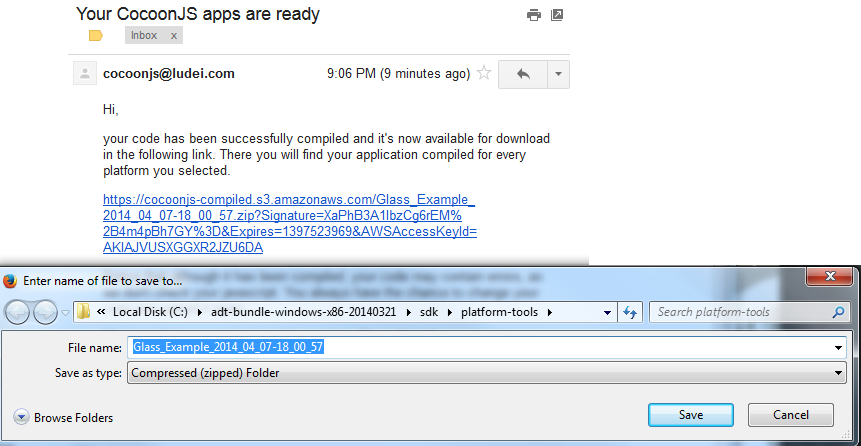The image size is (861, 446).
Task: Refresh the folder view in the save dialog
Action: [630, 312]
